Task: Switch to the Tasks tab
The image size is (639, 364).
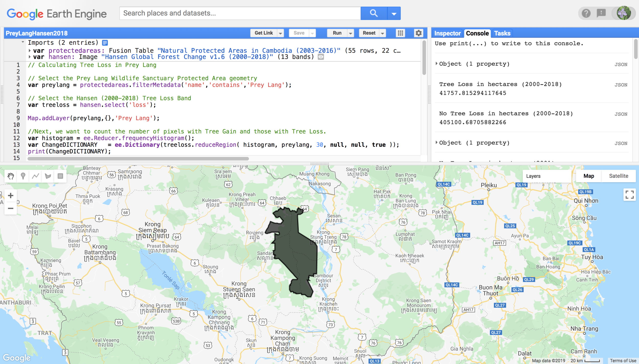Action: coord(502,33)
